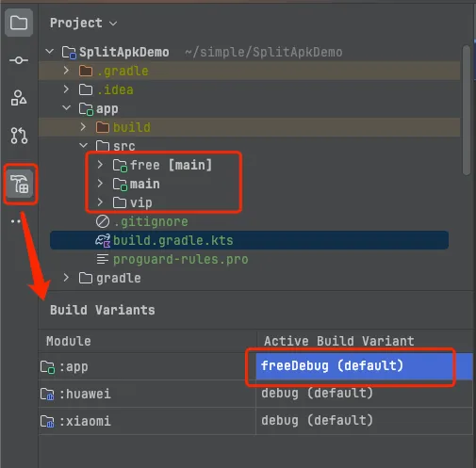This screenshot has width=476, height=468.
Task: Click the project tree vertical scrollbar
Action: tap(467, 110)
